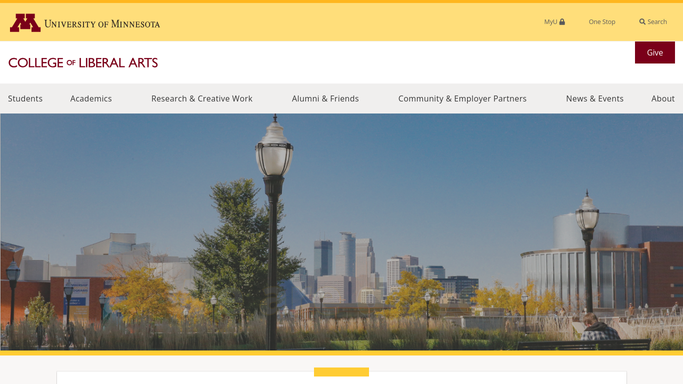Open the News & Events menu
Viewport: 683px width, 384px height.
click(595, 98)
